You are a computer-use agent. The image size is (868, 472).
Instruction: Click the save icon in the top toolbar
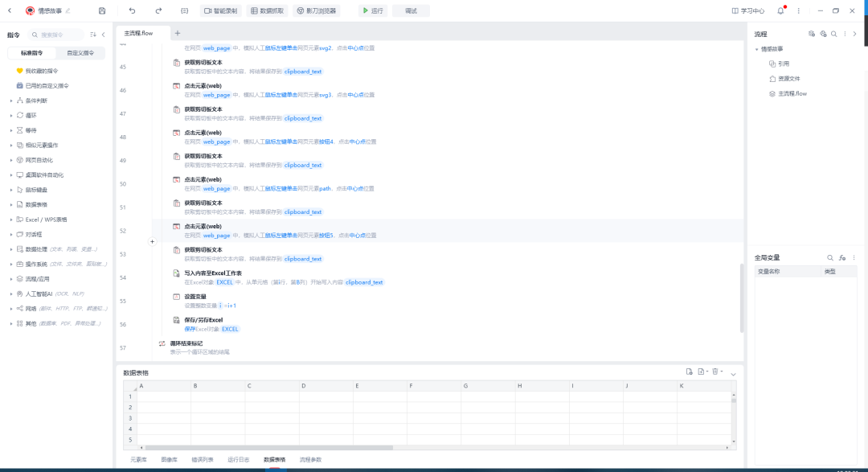pyautogui.click(x=102, y=10)
